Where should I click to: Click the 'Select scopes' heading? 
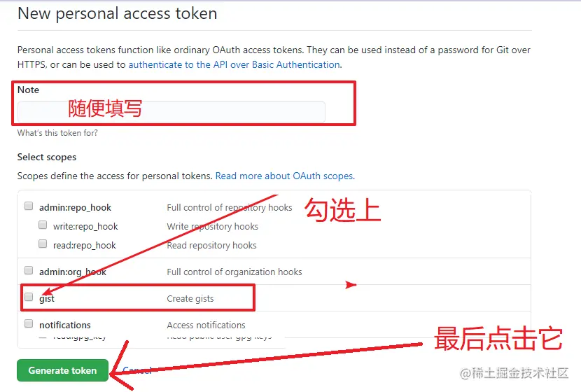[x=47, y=157]
